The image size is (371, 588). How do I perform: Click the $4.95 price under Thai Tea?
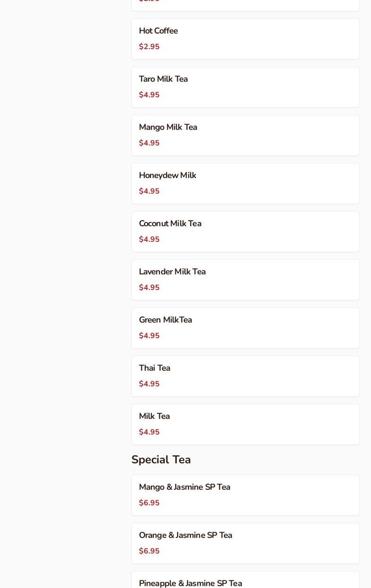[x=149, y=384]
